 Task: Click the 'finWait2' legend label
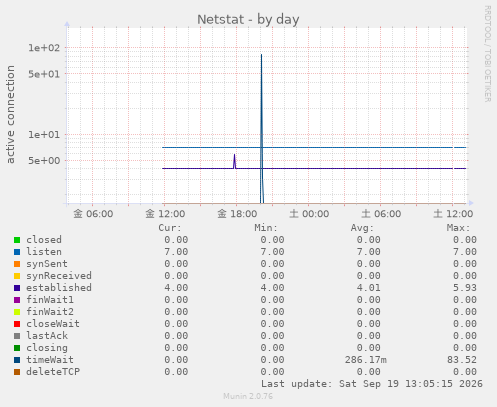click(x=50, y=312)
